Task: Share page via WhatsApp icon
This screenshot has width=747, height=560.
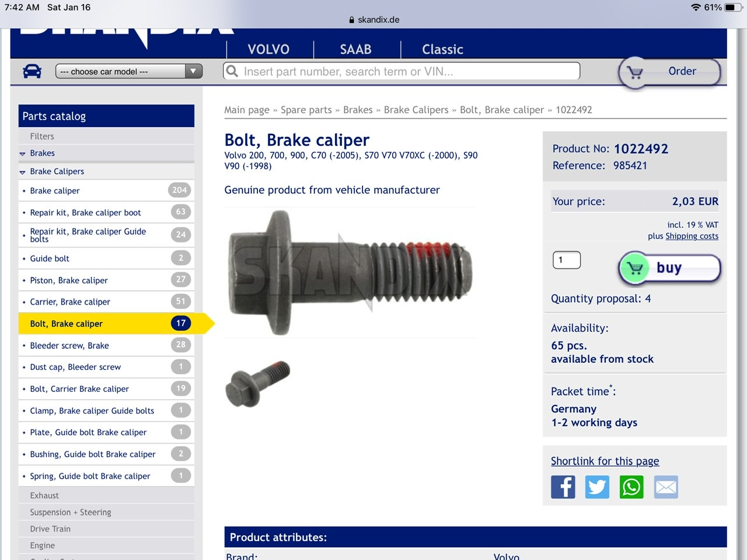Action: tap(631, 487)
